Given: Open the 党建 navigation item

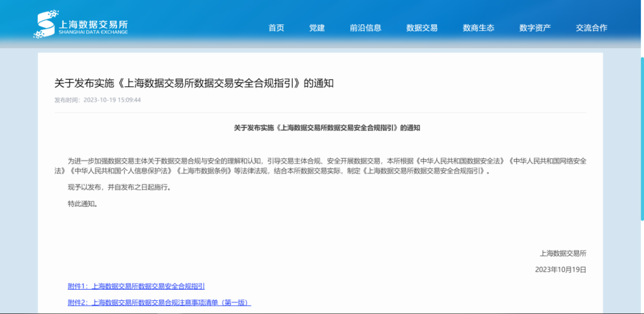Looking at the screenshot, I should click(x=317, y=28).
